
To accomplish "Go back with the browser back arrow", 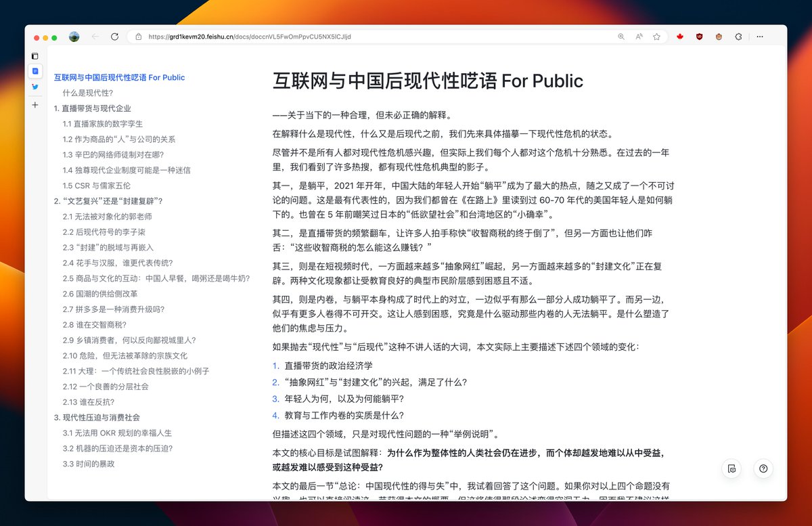I will [95, 37].
